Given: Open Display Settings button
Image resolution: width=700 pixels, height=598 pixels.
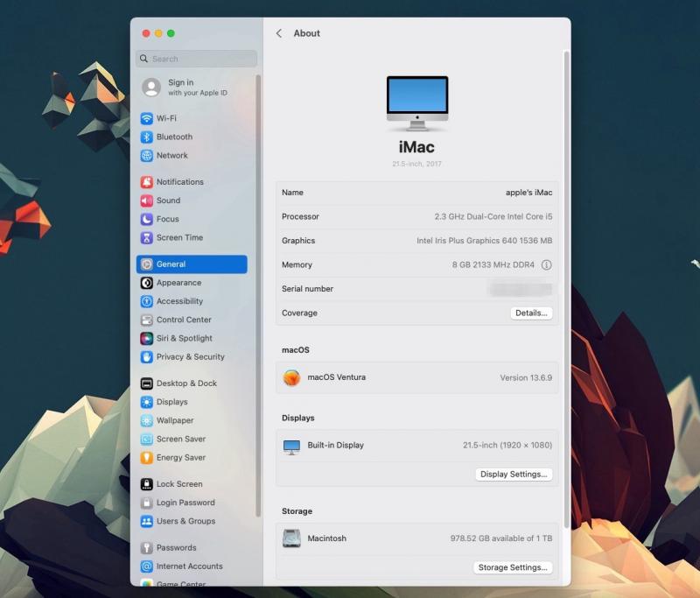Looking at the screenshot, I should (x=514, y=475).
